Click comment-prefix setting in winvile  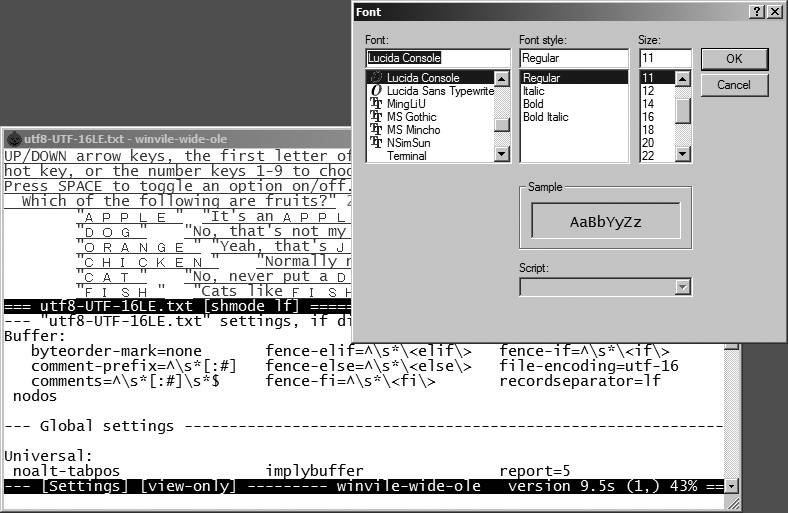133,366
